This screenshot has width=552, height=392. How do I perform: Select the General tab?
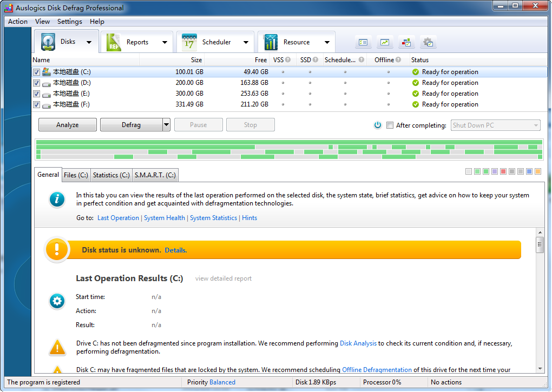[48, 175]
